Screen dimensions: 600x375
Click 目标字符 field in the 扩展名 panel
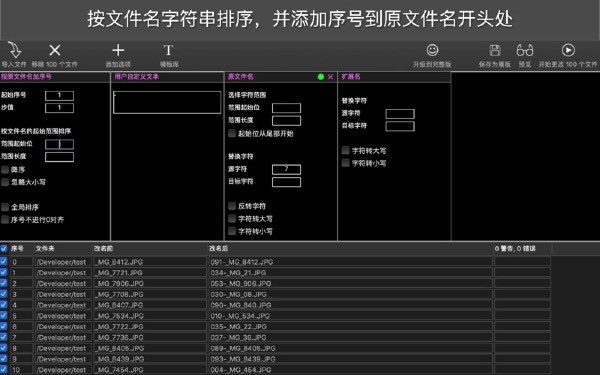400,126
